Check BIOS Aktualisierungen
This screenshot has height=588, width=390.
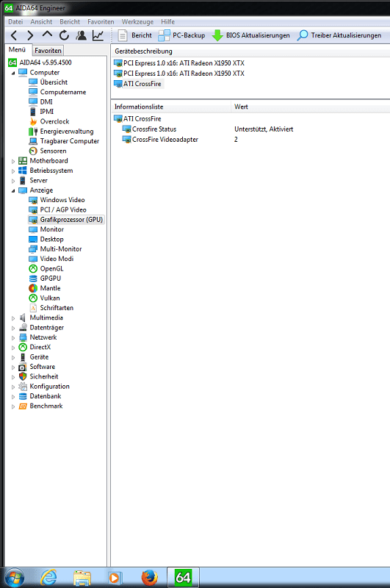pyautogui.click(x=250, y=35)
